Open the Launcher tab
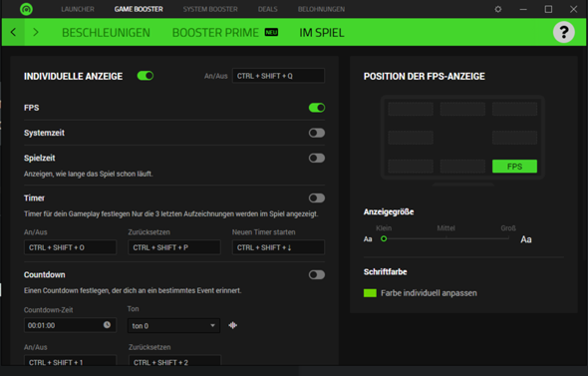588x376 pixels. click(x=78, y=9)
